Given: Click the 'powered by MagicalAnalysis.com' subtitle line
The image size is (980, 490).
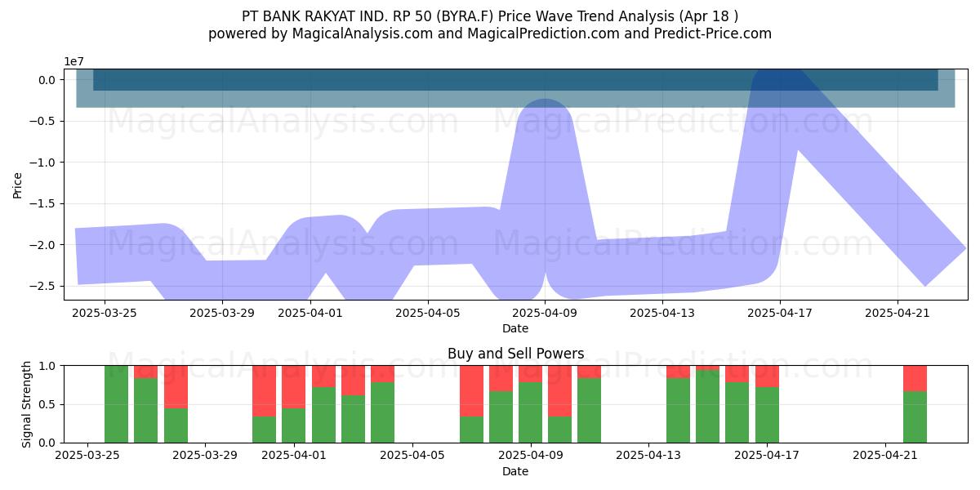Looking at the screenshot, I should (x=490, y=33).
